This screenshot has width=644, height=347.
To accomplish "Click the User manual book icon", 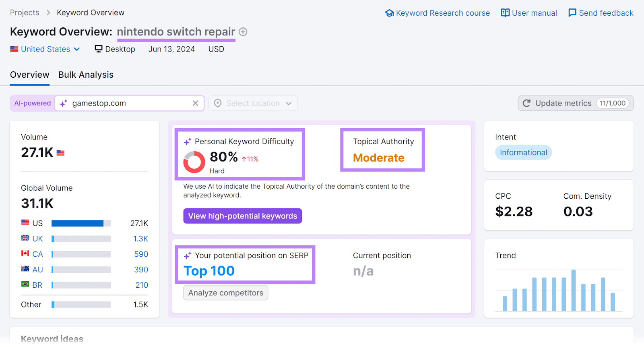I will [x=505, y=12].
